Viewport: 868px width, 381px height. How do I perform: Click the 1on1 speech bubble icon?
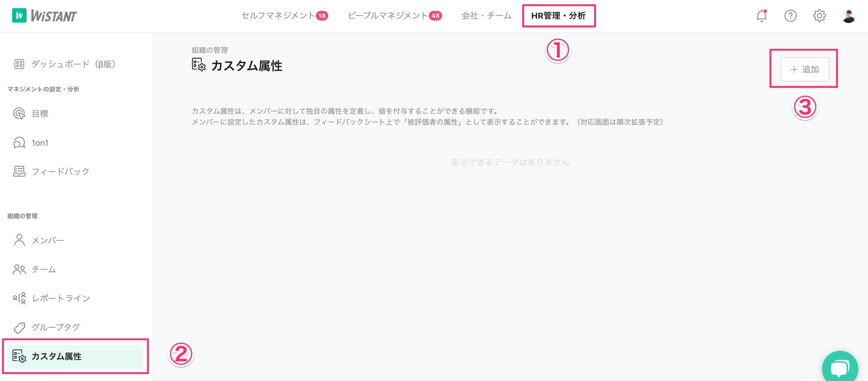tap(19, 143)
